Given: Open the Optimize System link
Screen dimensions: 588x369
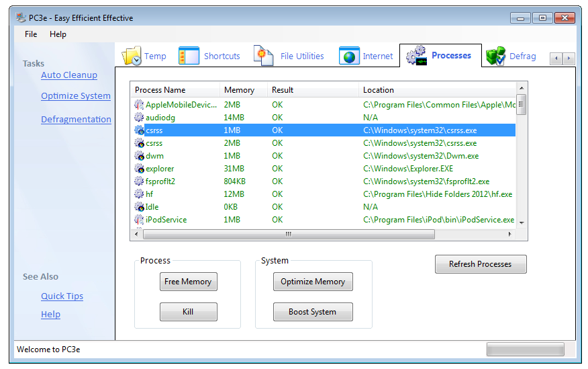Looking at the screenshot, I should (x=76, y=96).
